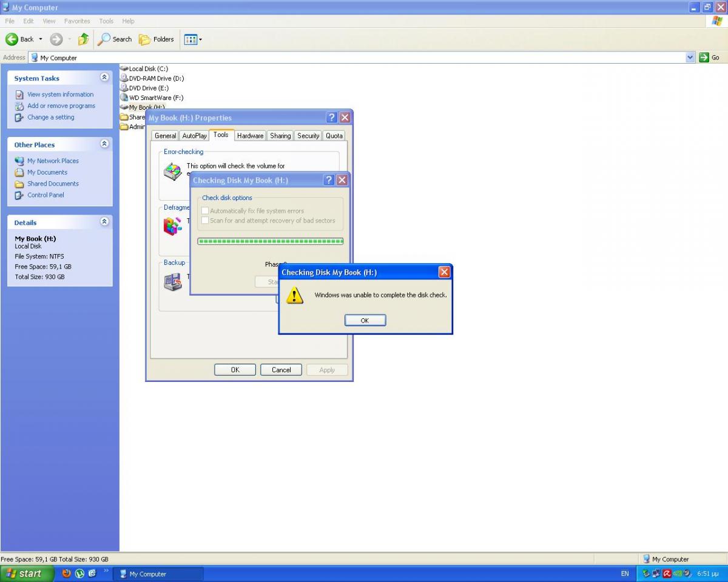Screen dimensions: 728x582
Task: Click the Safely Remove Hardware tray icon
Action: tap(647, 574)
